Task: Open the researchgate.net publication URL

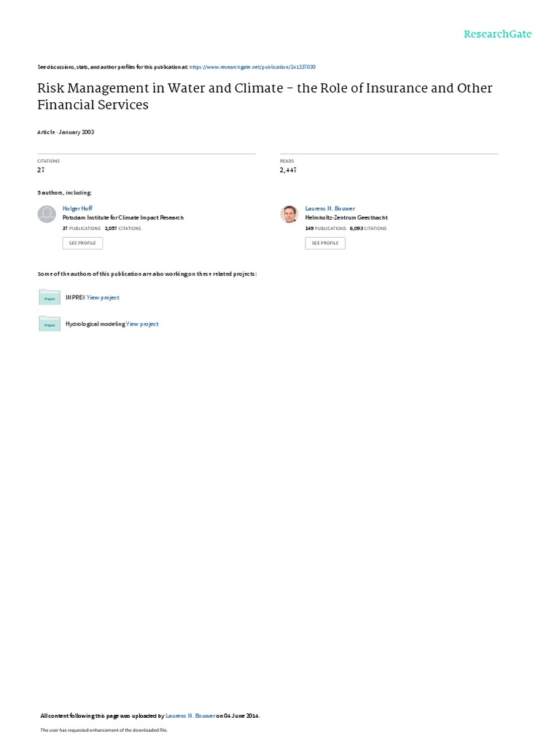Action: [252, 66]
